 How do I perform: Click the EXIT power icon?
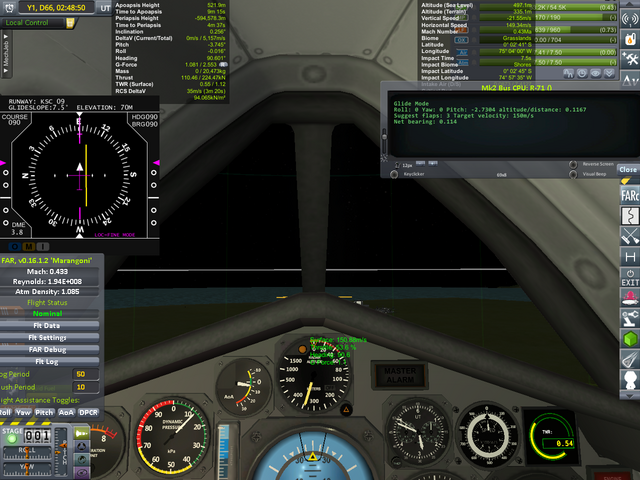[629, 278]
